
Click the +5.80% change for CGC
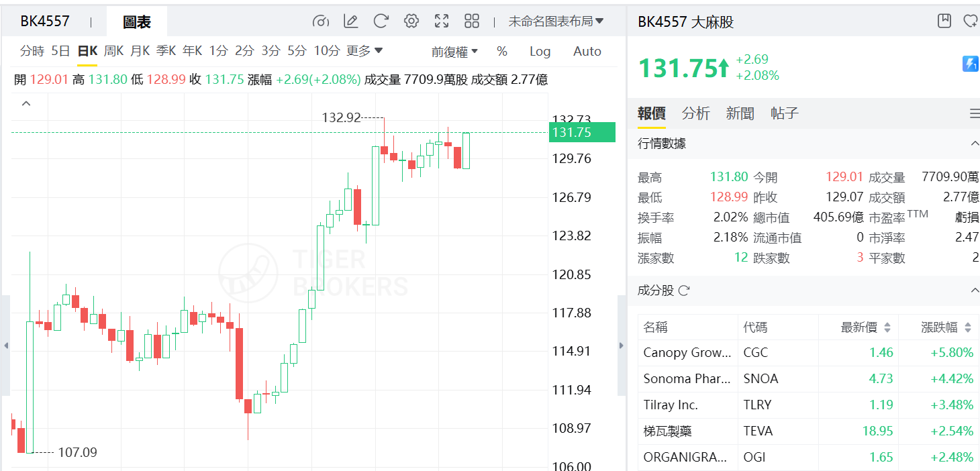(x=952, y=352)
